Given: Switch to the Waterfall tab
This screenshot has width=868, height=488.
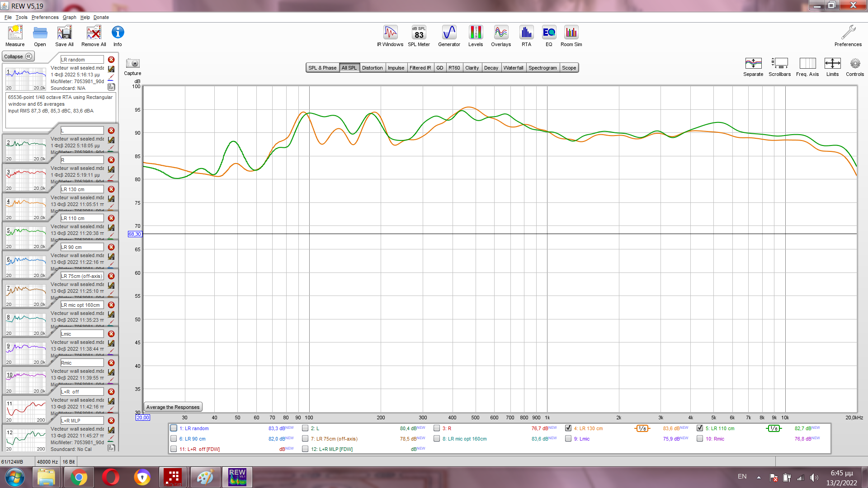Looking at the screenshot, I should (x=513, y=68).
